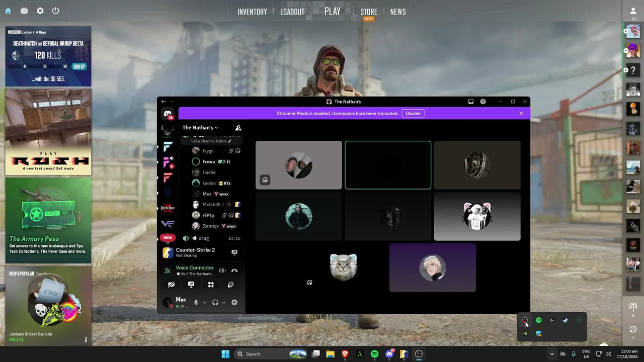The height and width of the screenshot is (362, 644).
Task: Open the Discord inbox
Action: (471, 102)
